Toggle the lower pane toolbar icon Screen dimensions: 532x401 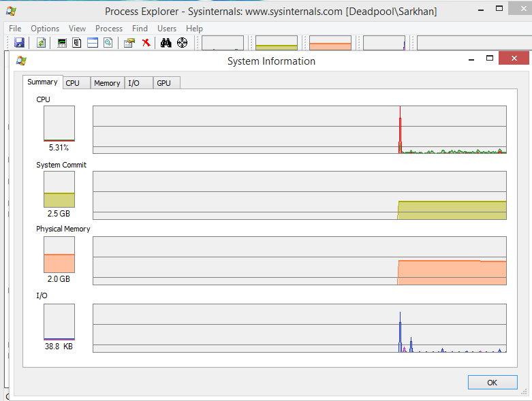pyautogui.click(x=93, y=43)
